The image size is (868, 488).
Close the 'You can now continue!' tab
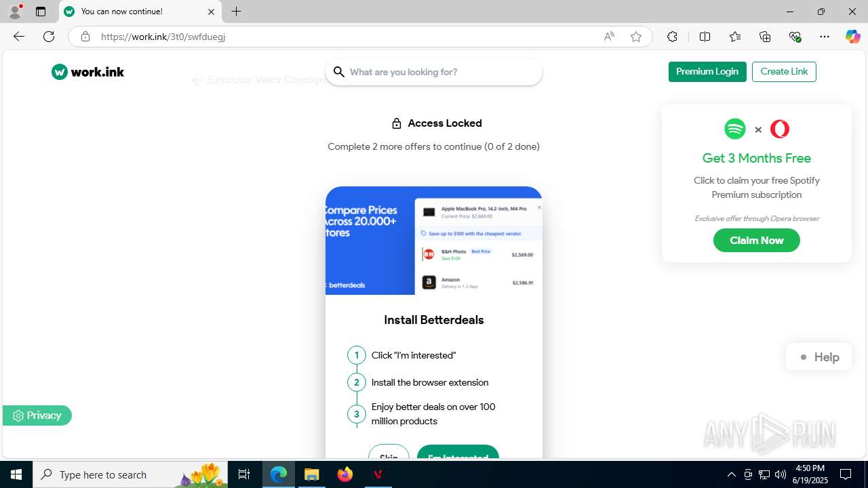(x=211, y=12)
